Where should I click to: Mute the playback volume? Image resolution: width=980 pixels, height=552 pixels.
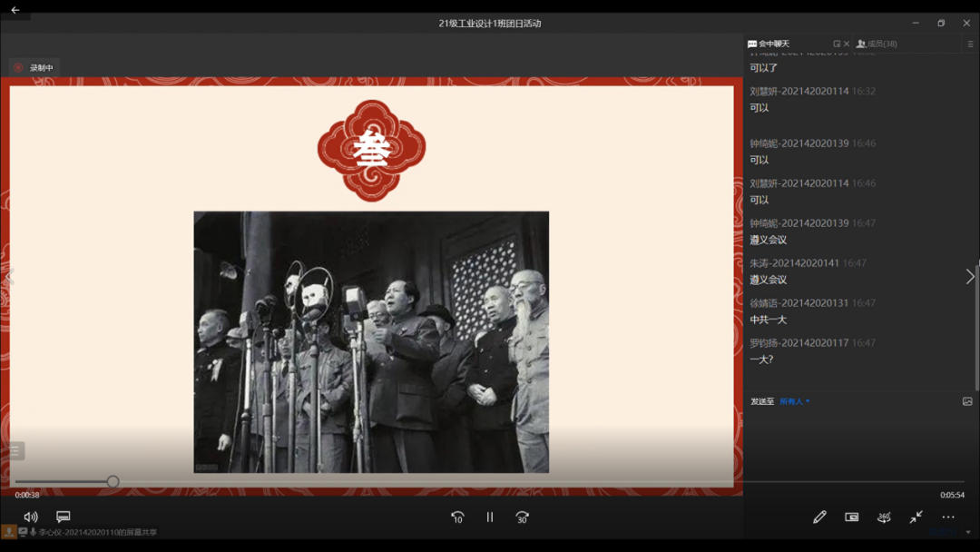point(31,517)
